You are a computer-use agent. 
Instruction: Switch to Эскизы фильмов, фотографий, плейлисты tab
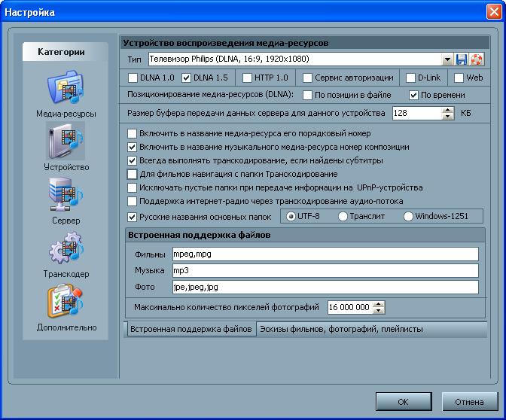(x=340, y=330)
